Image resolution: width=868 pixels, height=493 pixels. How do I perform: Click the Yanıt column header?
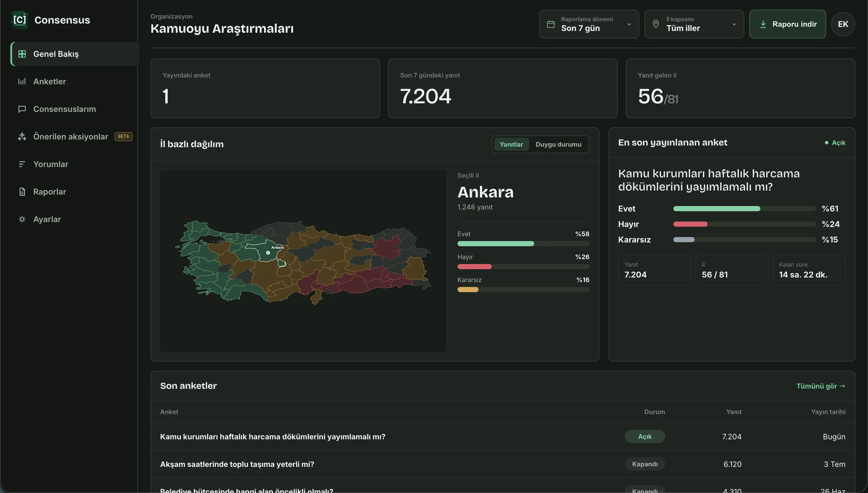pyautogui.click(x=734, y=412)
